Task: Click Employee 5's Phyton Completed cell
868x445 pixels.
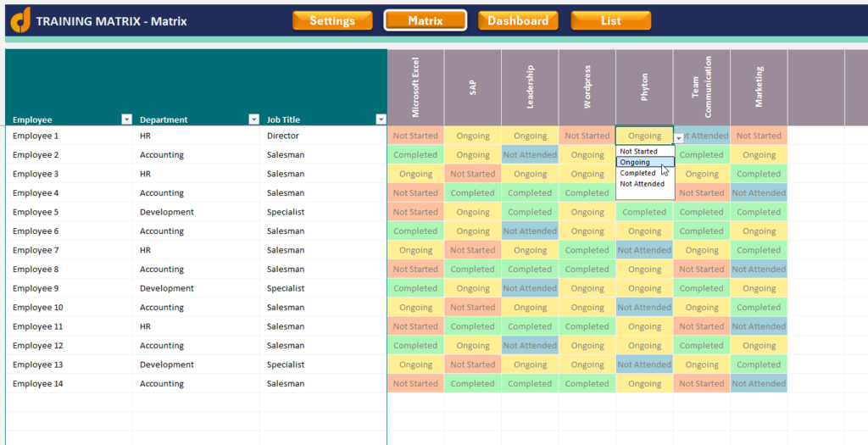Action: [x=644, y=212]
